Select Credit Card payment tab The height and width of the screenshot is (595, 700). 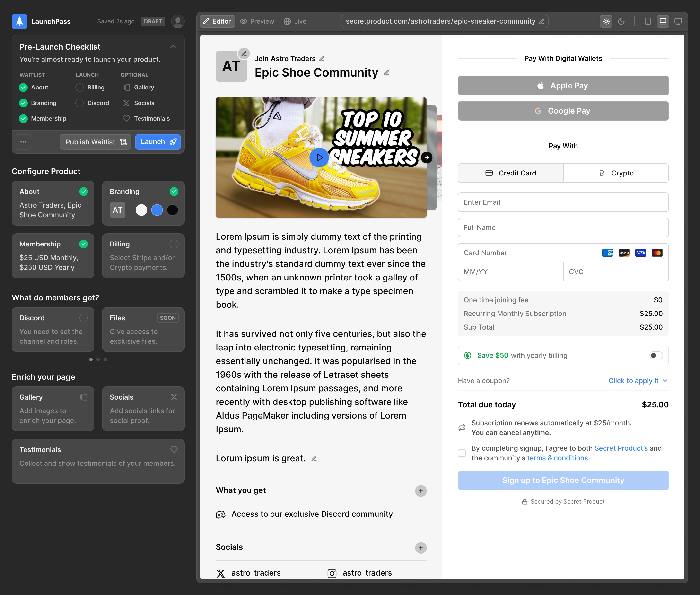click(510, 173)
